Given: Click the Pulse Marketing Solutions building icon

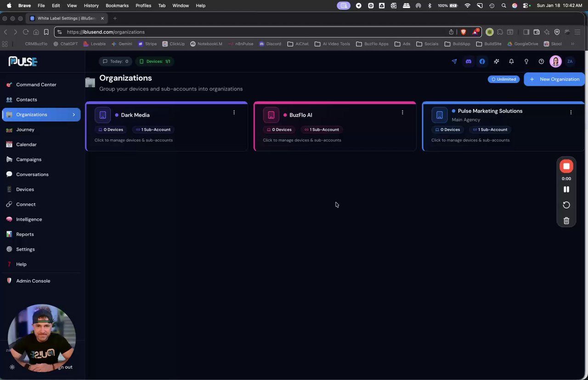Looking at the screenshot, I should [x=440, y=115].
